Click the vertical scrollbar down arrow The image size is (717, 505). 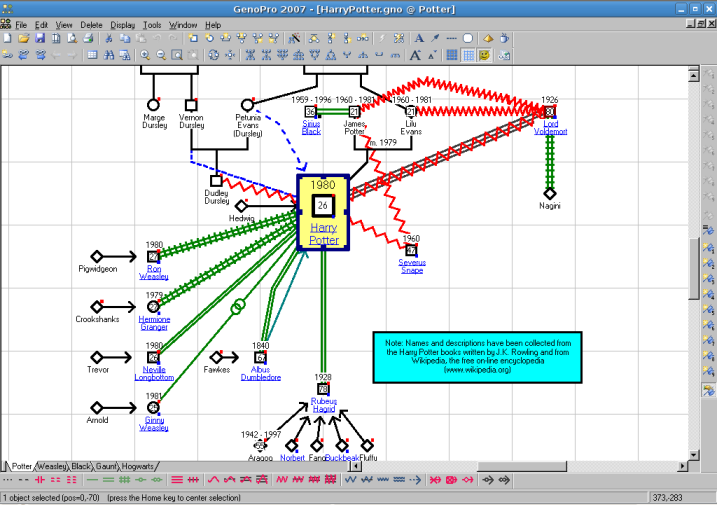(x=694, y=455)
